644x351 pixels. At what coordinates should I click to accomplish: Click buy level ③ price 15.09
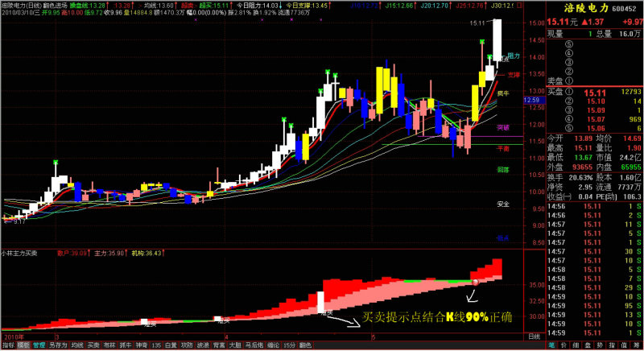point(596,110)
